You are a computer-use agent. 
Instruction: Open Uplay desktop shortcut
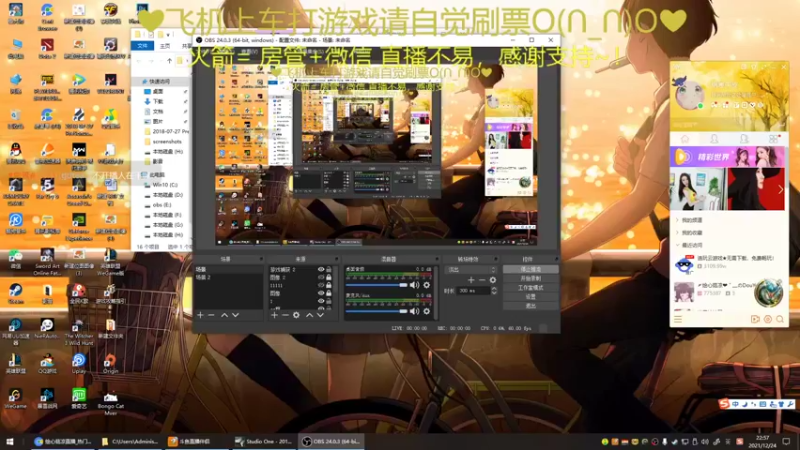(79, 363)
